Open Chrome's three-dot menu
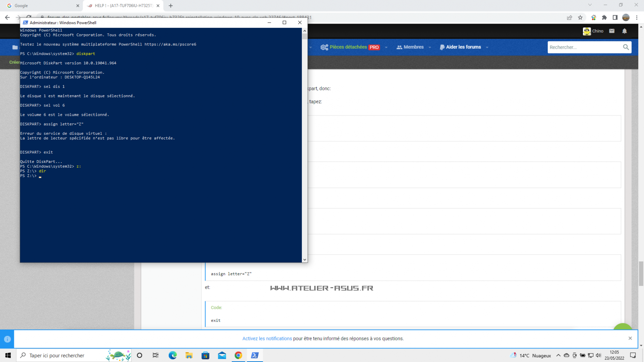Image resolution: width=644 pixels, height=362 pixels. (637, 18)
